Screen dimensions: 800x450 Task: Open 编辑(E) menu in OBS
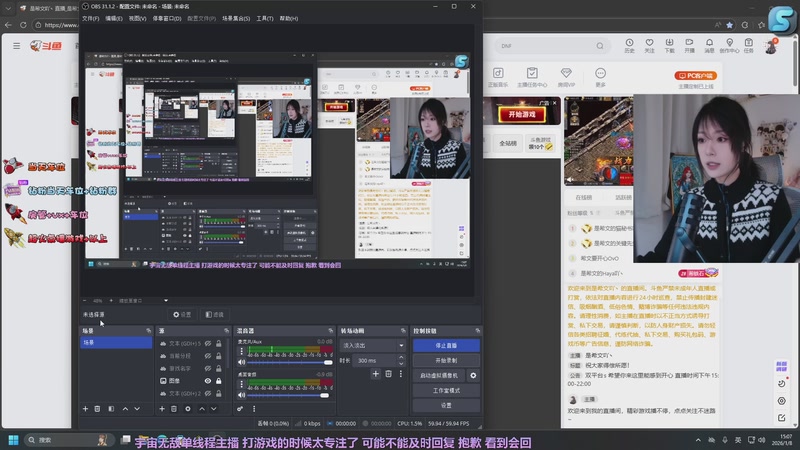point(114,18)
